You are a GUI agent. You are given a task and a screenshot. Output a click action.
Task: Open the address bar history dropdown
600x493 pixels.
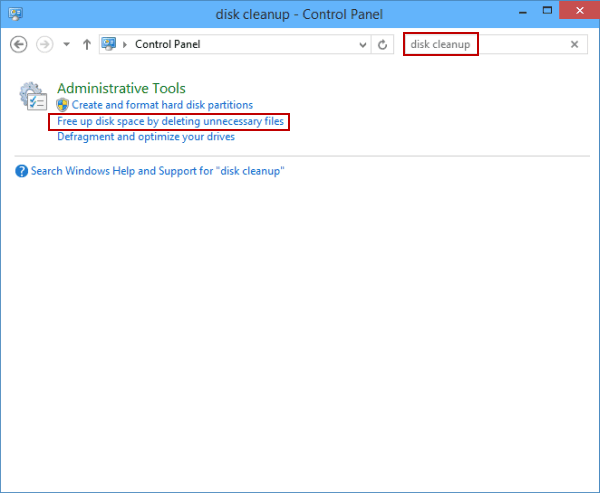tap(362, 45)
